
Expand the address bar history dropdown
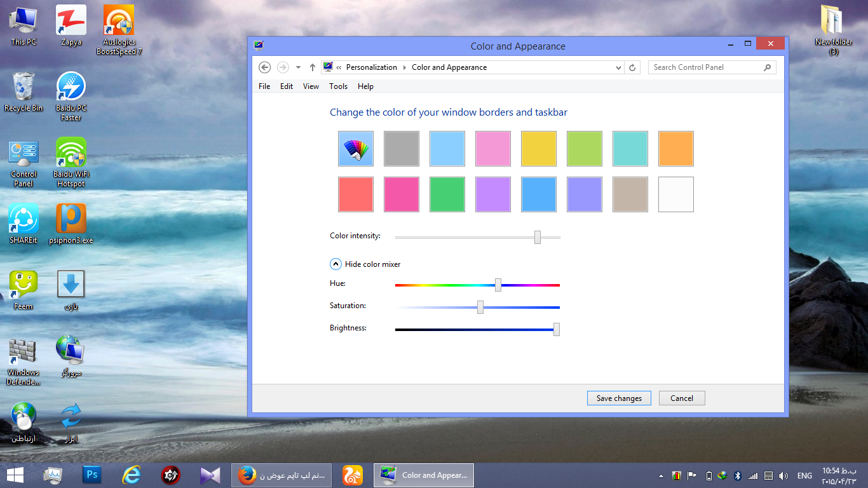(619, 67)
